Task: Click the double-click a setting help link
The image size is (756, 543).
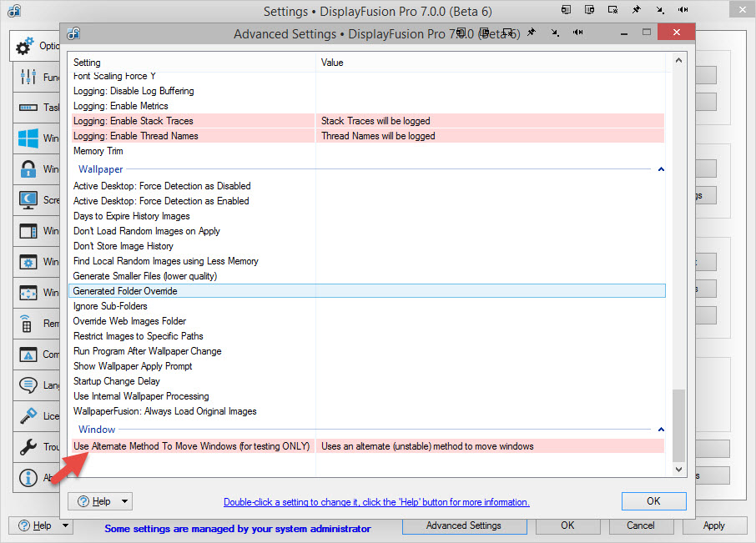Action: (375, 502)
